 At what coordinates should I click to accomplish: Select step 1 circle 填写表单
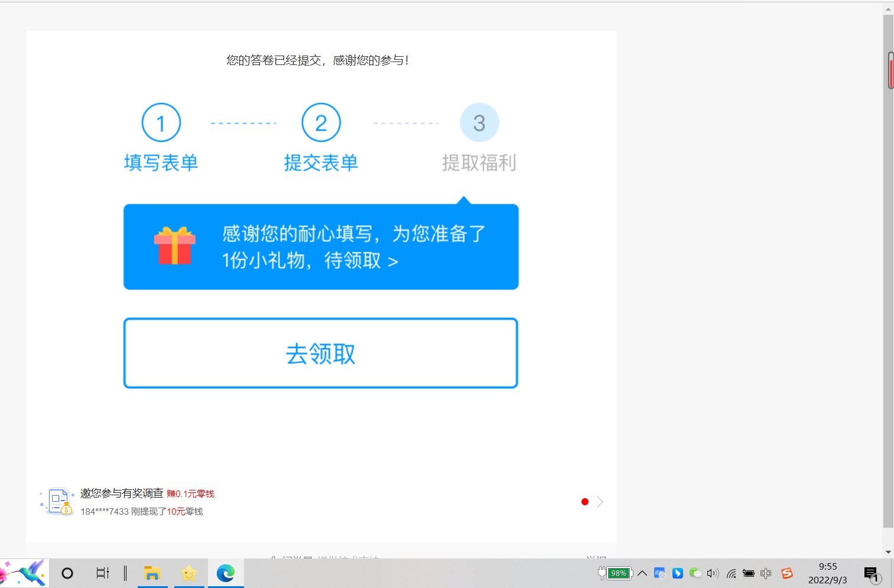[x=161, y=122]
